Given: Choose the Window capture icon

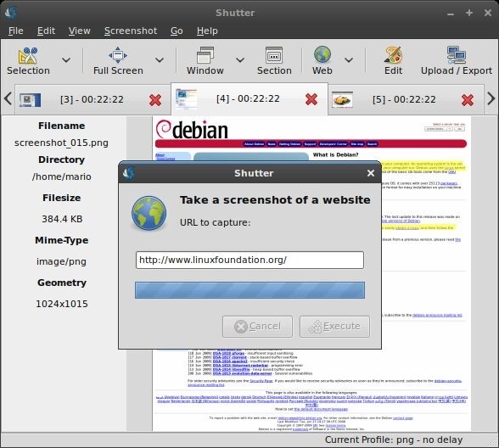Looking at the screenshot, I should (x=205, y=55).
